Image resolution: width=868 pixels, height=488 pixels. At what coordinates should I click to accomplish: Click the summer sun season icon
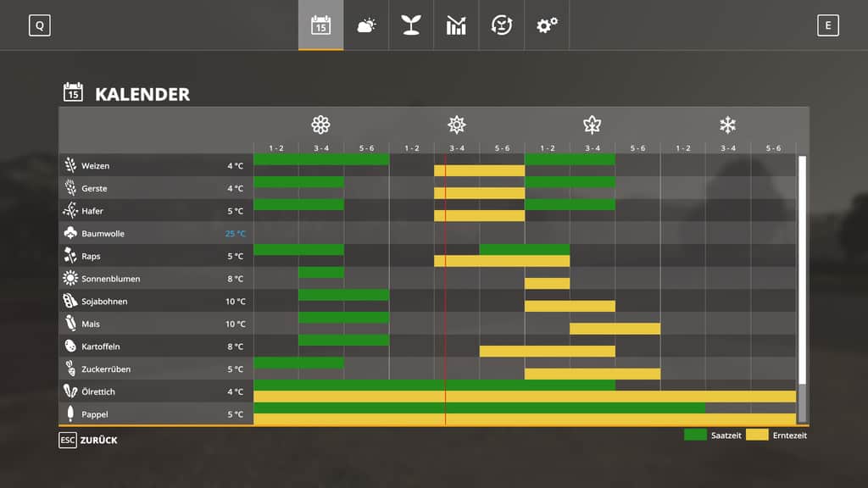click(x=457, y=125)
